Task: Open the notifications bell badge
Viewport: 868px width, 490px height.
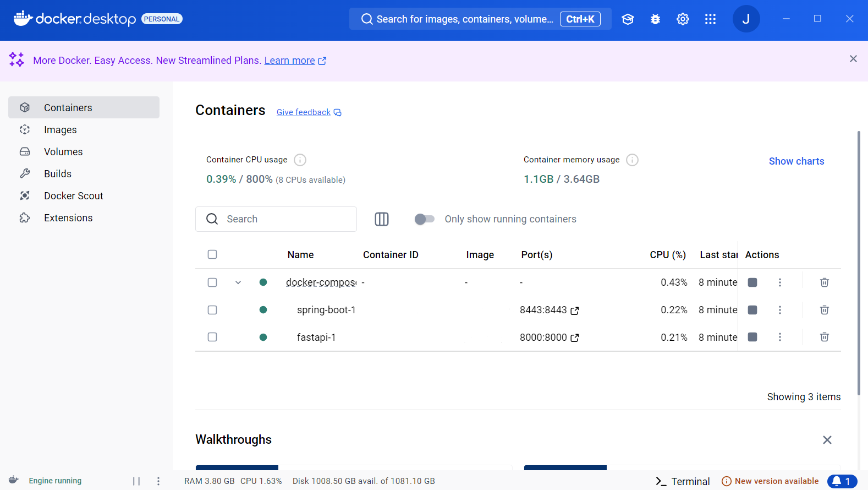Action: tap(842, 481)
